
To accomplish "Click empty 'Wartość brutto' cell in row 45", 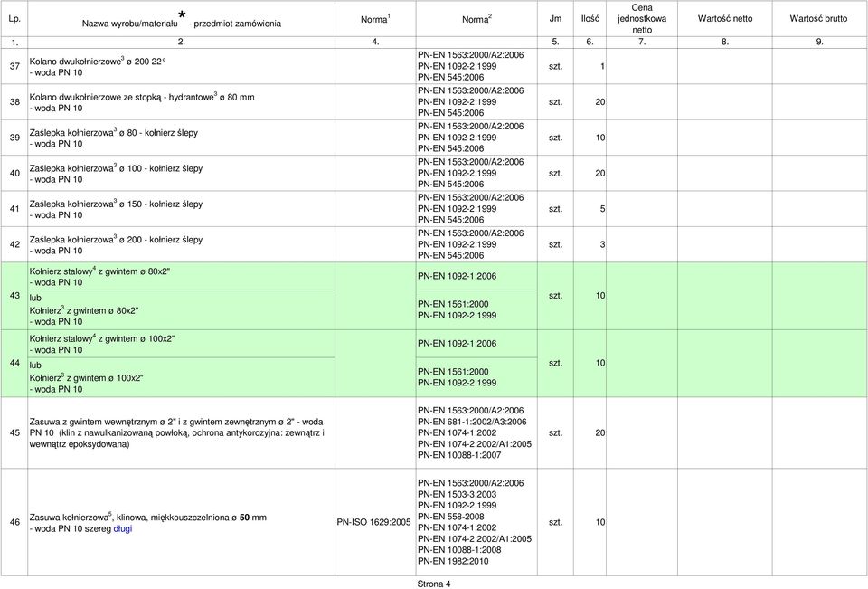I will tap(819, 432).
